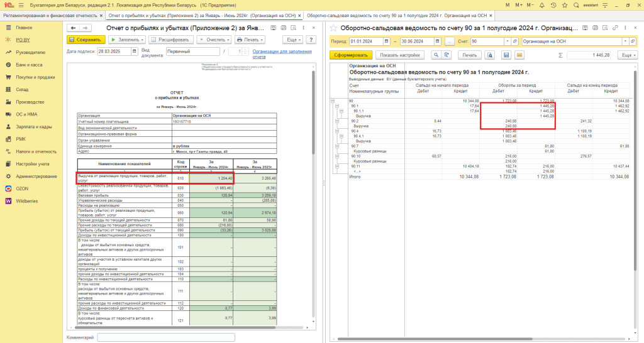Click find magnifier icon in ведомость toolbar
This screenshot has height=343, width=644.
436,55
